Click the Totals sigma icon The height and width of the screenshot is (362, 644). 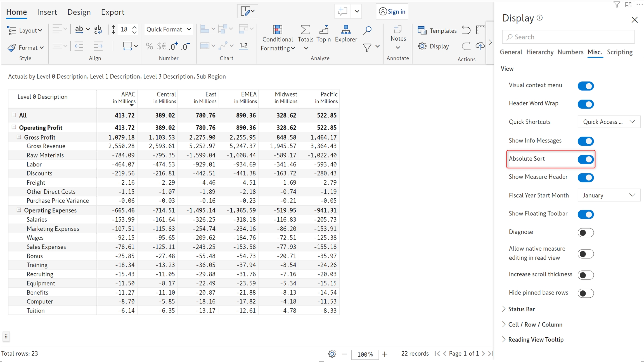[305, 30]
